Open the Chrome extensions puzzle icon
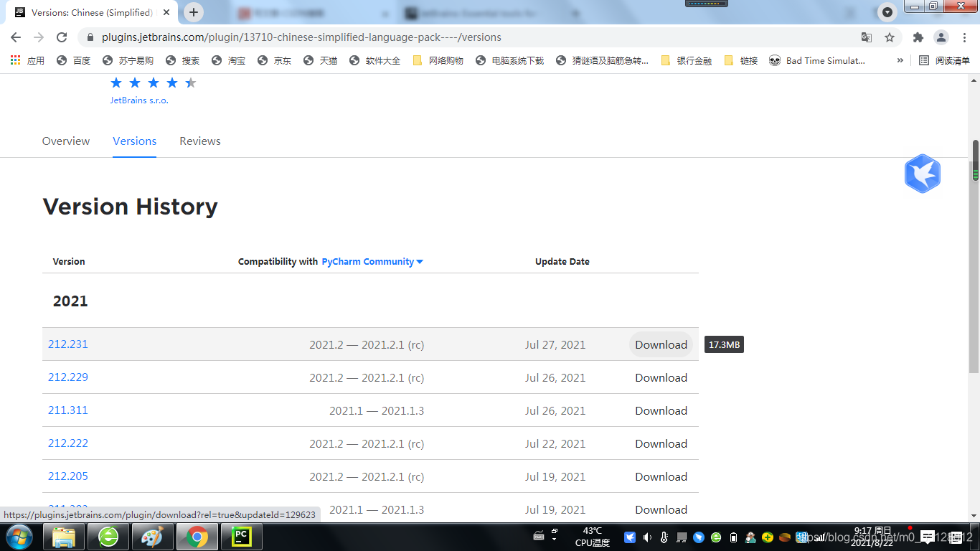The height and width of the screenshot is (551, 980). (918, 37)
